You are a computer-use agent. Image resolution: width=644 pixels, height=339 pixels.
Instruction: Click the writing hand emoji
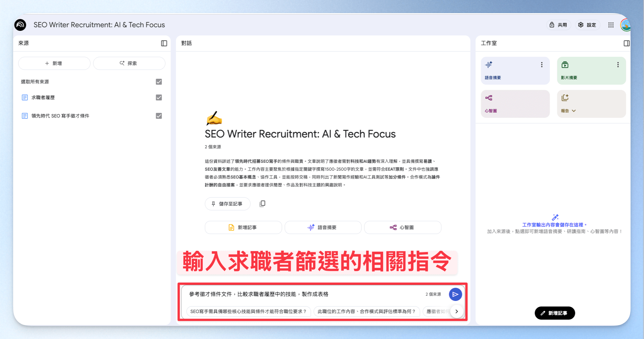coord(214,118)
